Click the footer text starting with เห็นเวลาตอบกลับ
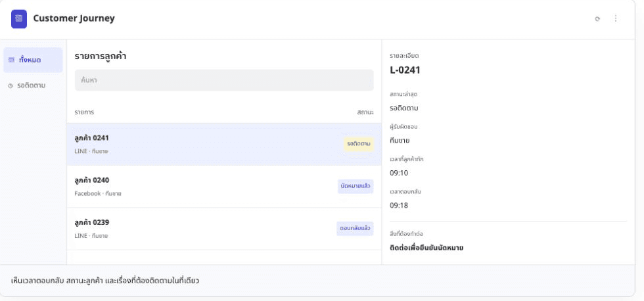644x301 pixels. 105,281
